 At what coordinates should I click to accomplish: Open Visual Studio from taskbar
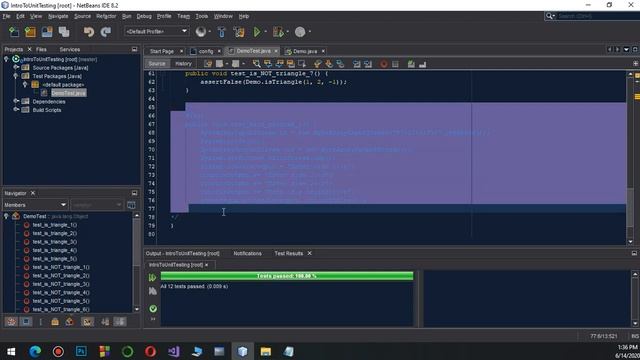(x=173, y=351)
